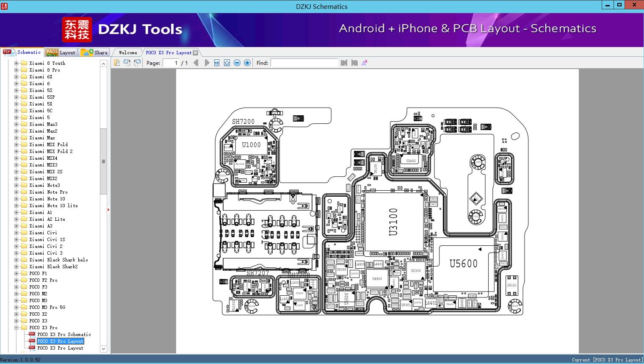Zoom in with the plus icon

click(x=247, y=63)
